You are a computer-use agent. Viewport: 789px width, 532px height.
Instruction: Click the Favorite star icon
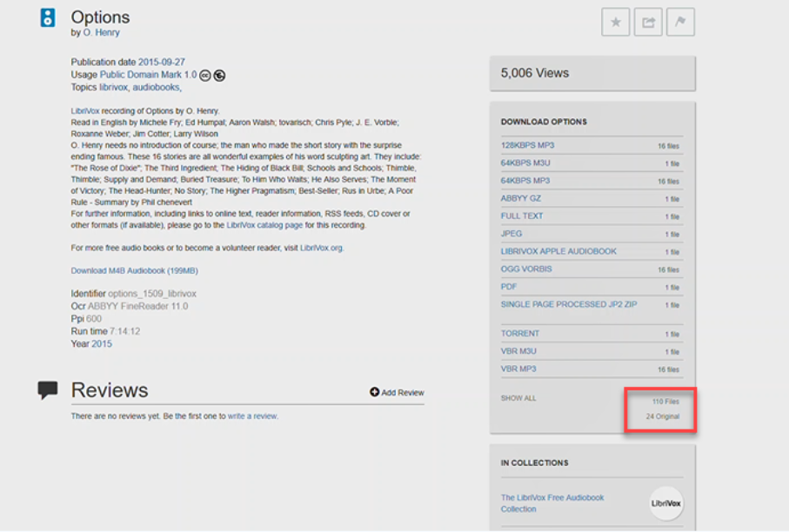[615, 22]
